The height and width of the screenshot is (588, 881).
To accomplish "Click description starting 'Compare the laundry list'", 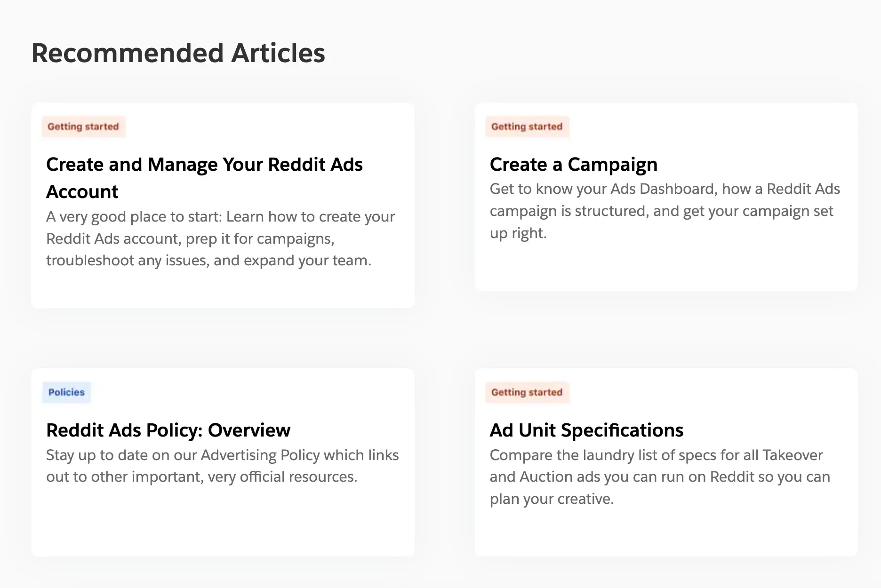I will [x=660, y=477].
